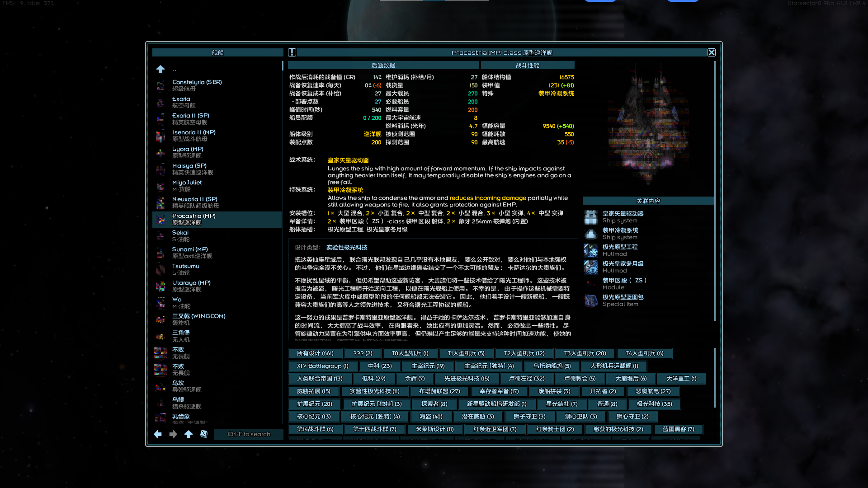Click the random dice icon
This screenshot has width=868, height=488.
[204, 434]
